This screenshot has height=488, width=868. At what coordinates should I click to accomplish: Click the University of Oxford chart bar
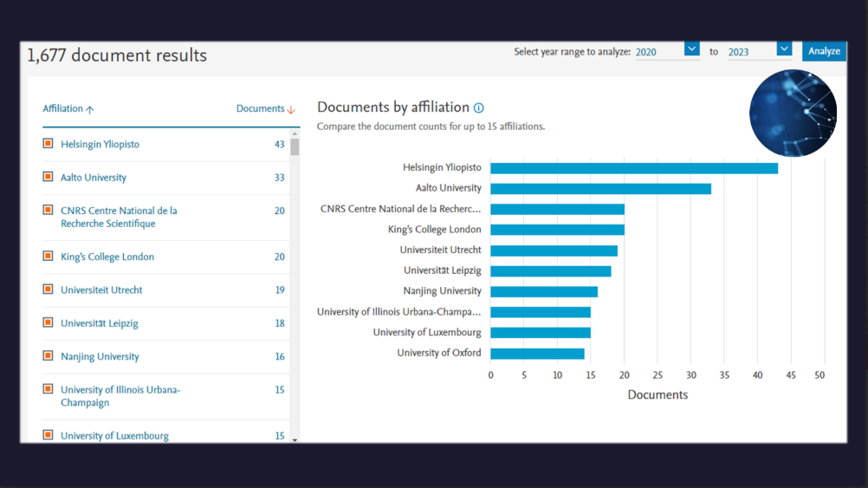pyautogui.click(x=537, y=354)
